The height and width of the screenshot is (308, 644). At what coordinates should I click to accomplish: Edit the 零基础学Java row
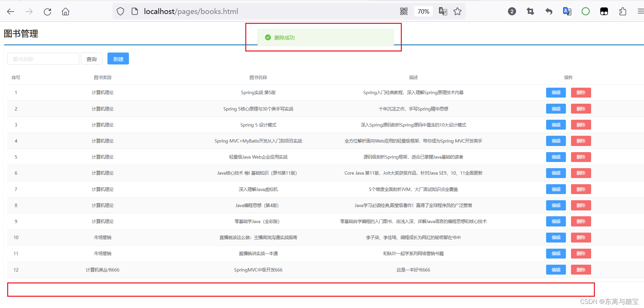point(556,221)
